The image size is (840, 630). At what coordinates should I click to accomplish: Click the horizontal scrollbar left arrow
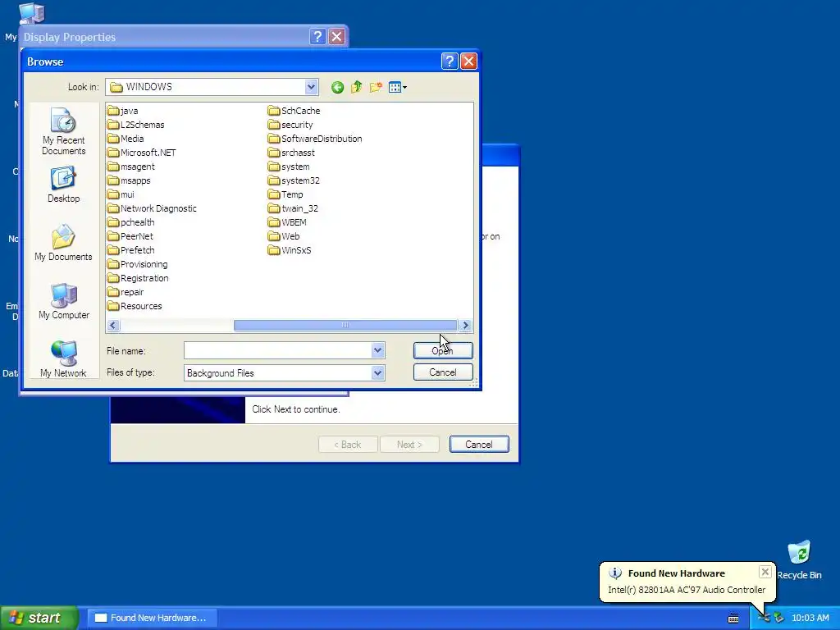point(113,325)
